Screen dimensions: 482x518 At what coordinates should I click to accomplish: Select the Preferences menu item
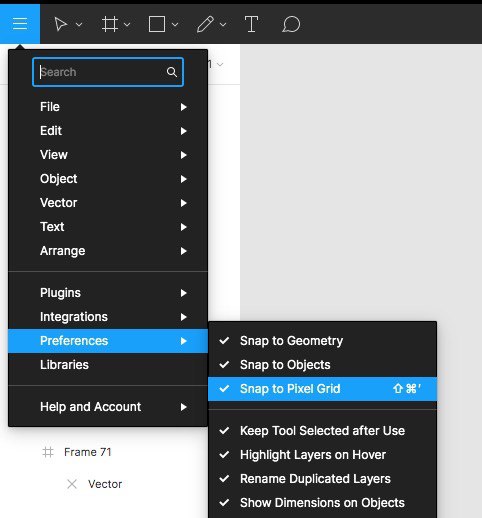pos(108,341)
